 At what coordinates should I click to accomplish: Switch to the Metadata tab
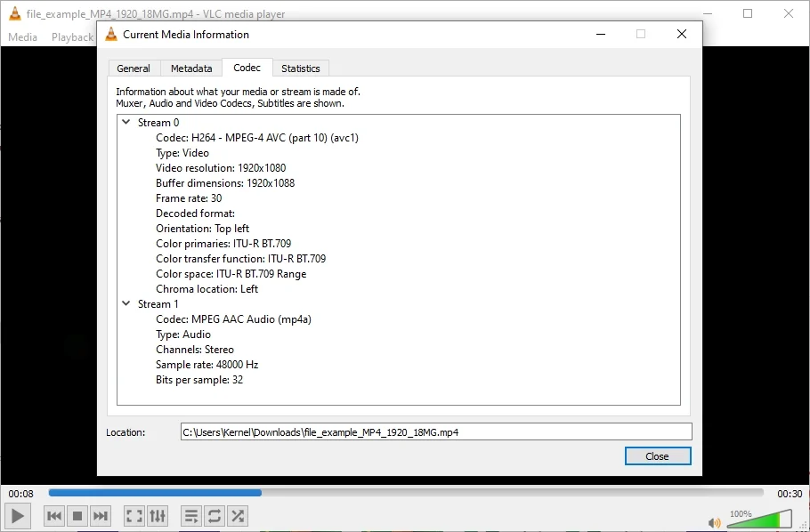191,69
